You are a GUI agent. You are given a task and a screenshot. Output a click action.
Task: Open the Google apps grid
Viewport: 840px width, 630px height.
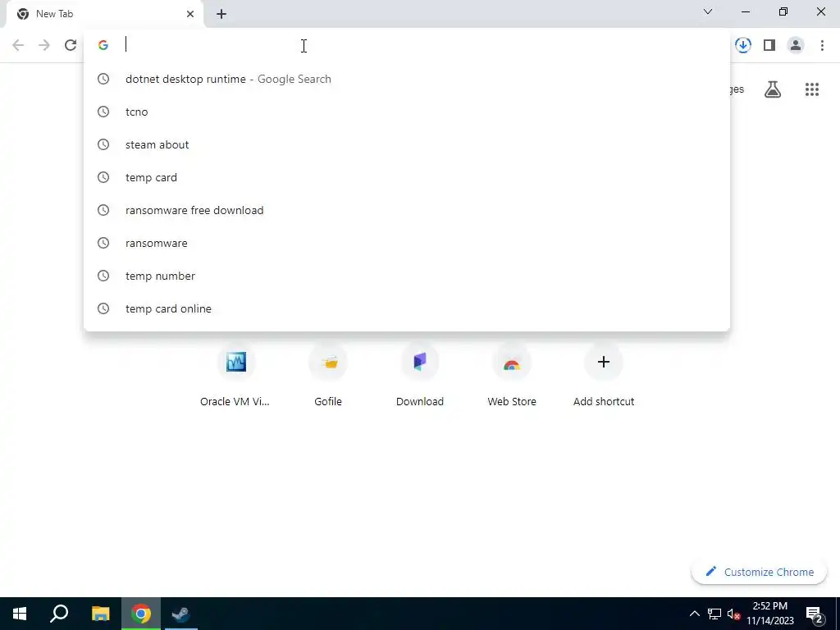812,89
